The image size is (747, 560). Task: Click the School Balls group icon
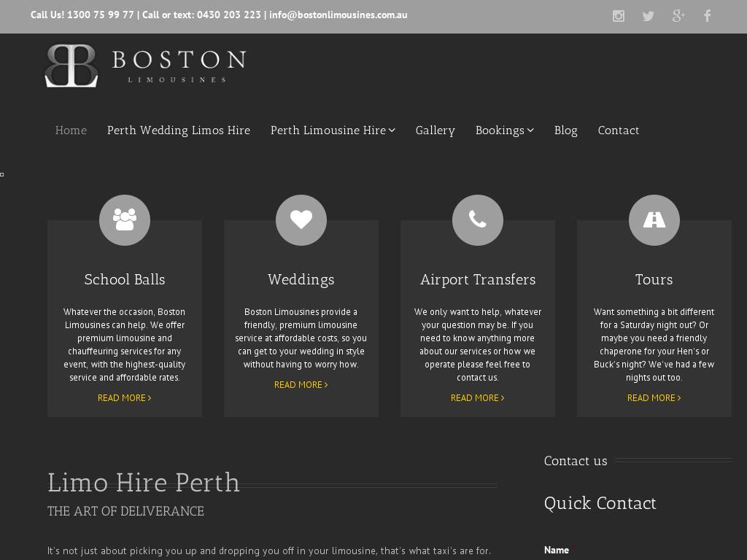(125, 220)
